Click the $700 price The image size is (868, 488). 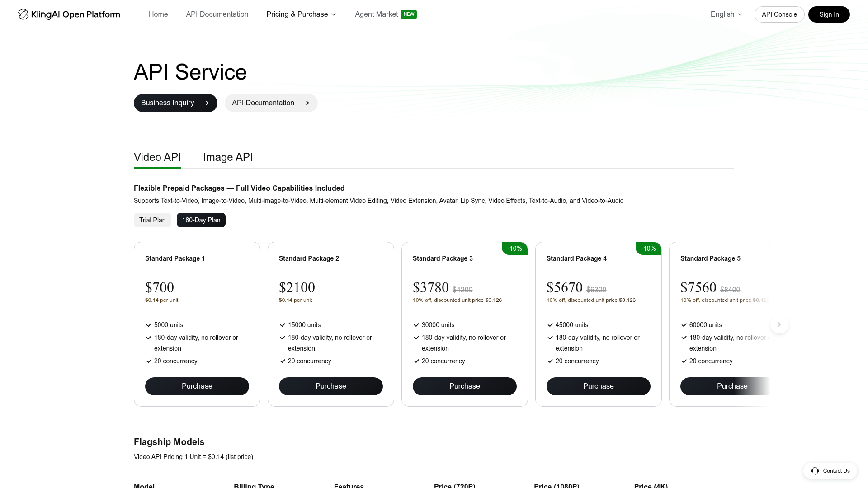pos(160,287)
